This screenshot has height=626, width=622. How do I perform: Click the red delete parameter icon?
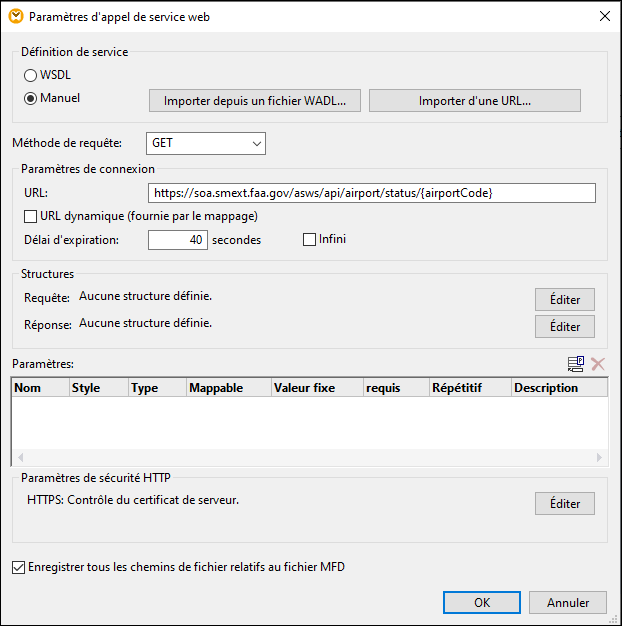[x=598, y=365]
